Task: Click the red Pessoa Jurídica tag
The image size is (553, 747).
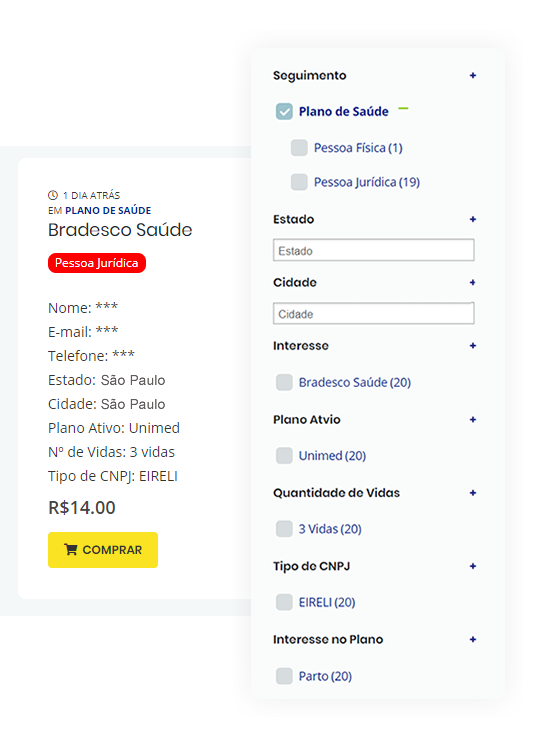Action: [97, 263]
